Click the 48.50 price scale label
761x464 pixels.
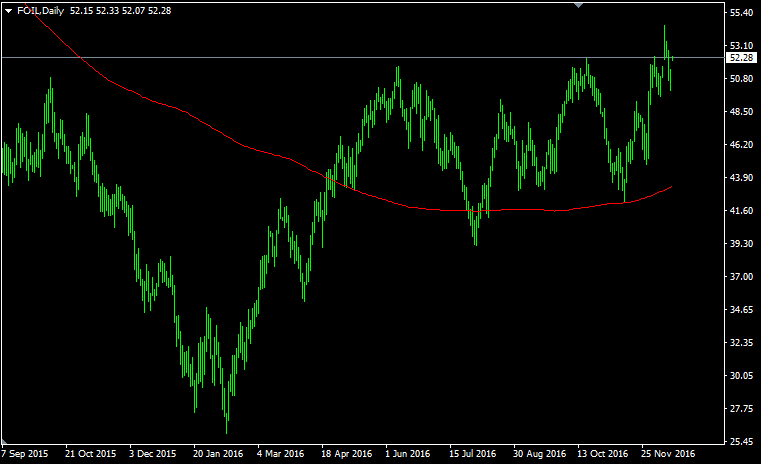pos(741,112)
